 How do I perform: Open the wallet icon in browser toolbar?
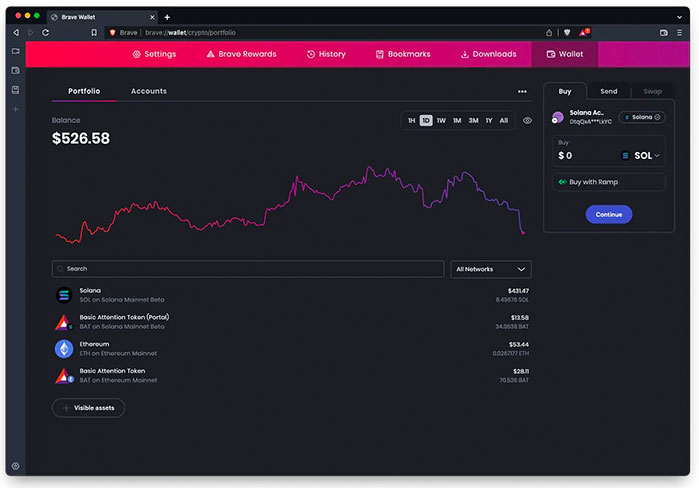point(663,33)
